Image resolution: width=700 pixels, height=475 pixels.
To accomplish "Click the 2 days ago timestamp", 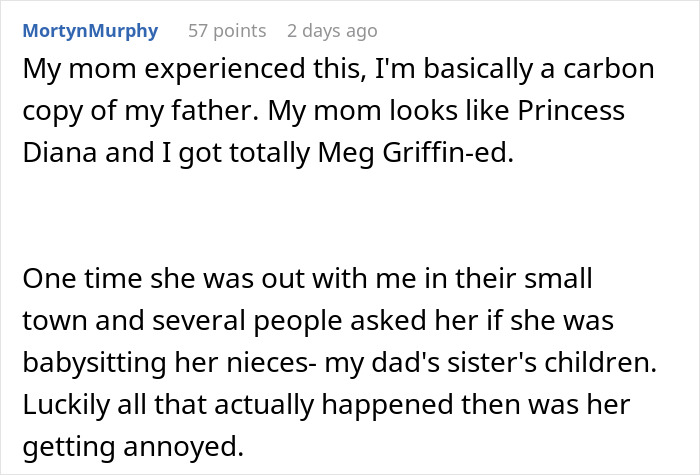I will [x=332, y=31].
